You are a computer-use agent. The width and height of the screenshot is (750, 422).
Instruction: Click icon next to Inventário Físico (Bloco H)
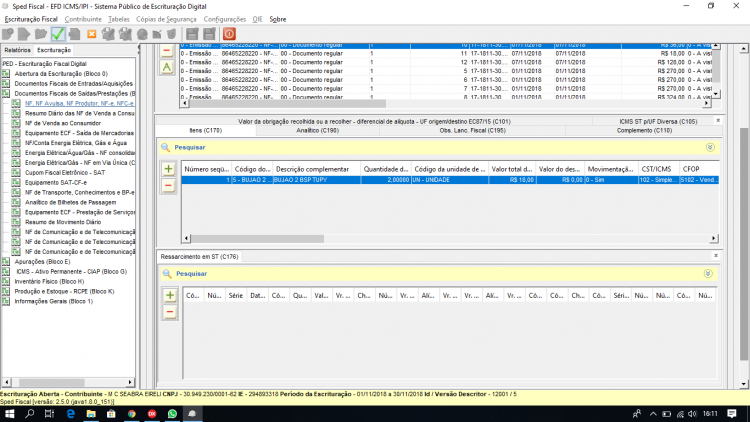pyautogui.click(x=6, y=281)
